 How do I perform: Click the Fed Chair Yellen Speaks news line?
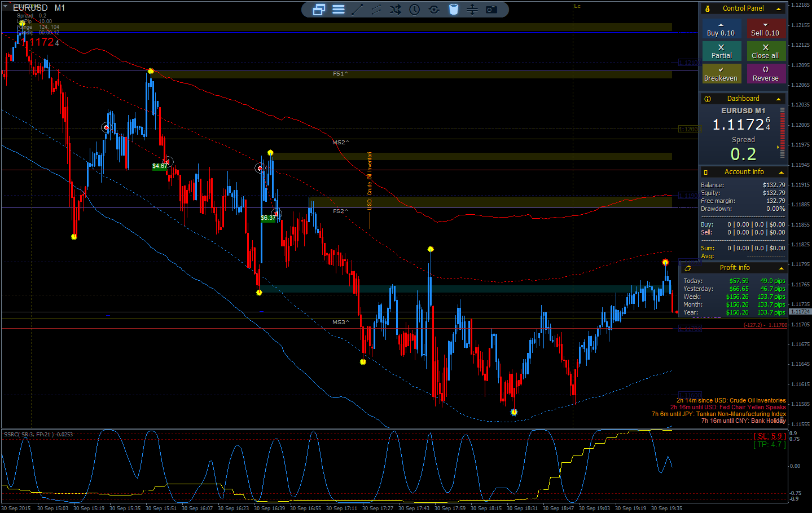coord(728,407)
